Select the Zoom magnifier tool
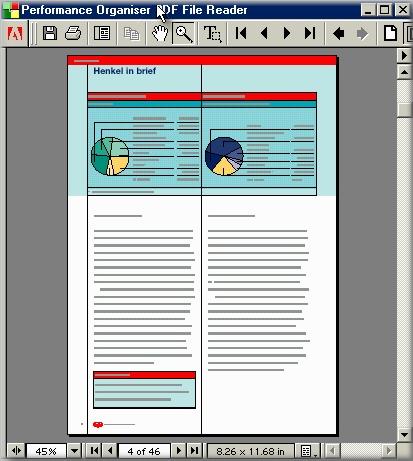This screenshot has width=413, height=461. coord(184,34)
